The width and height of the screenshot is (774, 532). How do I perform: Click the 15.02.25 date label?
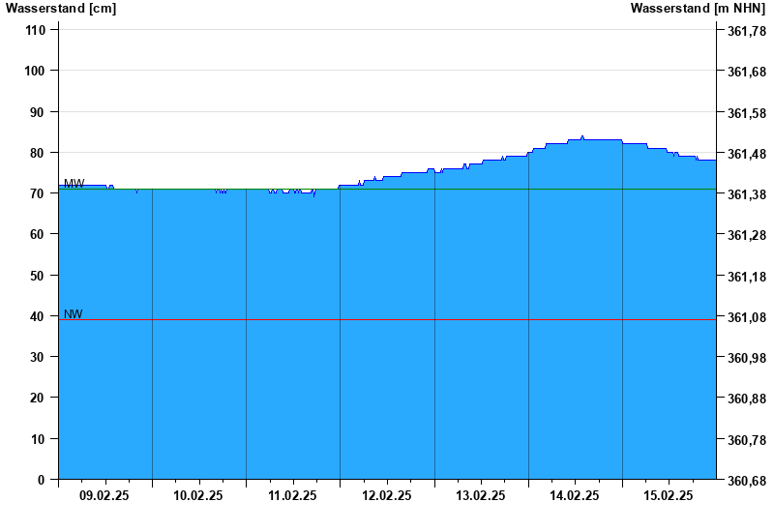click(669, 495)
